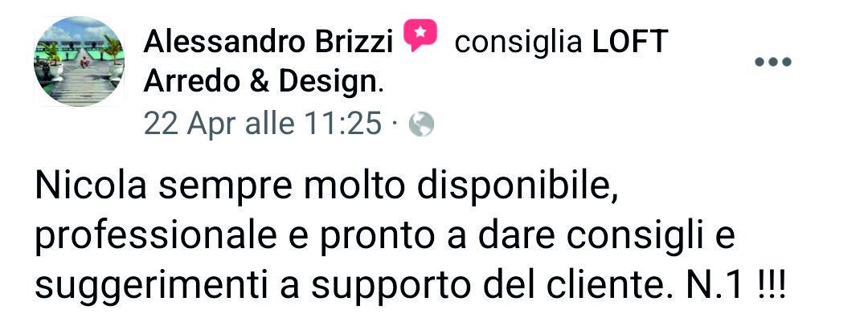Open the Alessandro Brizzi profile name link
Image resolution: width=868 pixels, height=330 pixels.
268,42
